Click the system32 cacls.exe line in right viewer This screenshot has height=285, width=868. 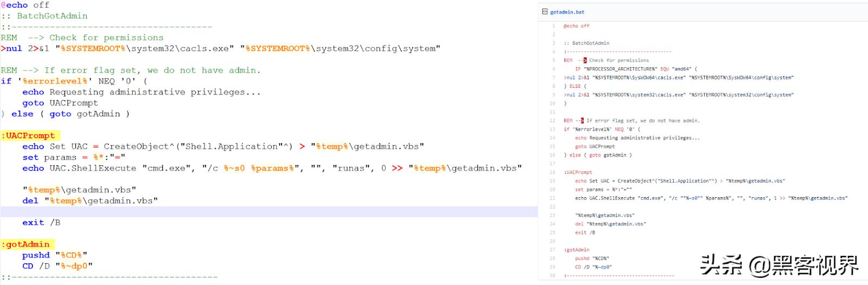coord(679,95)
